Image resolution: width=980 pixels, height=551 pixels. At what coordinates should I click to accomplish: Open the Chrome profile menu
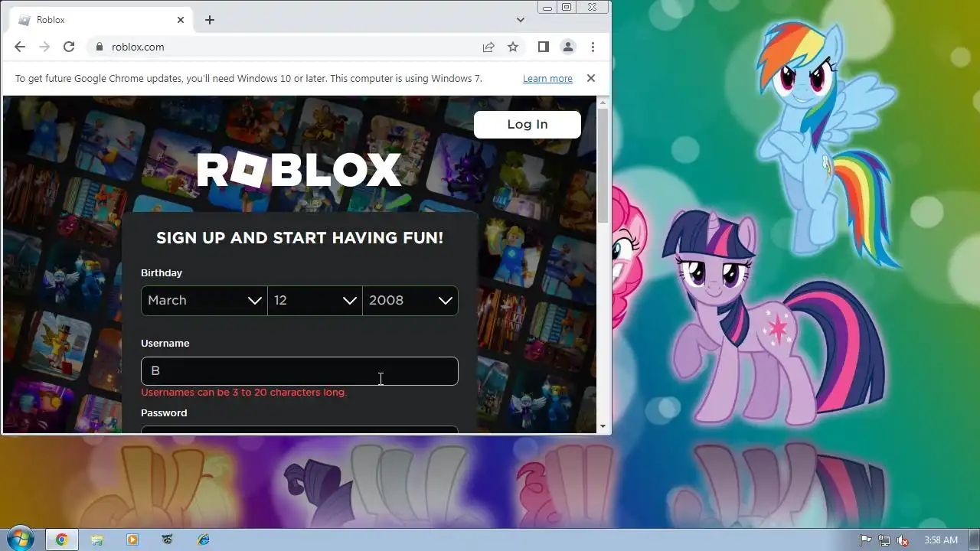[568, 47]
